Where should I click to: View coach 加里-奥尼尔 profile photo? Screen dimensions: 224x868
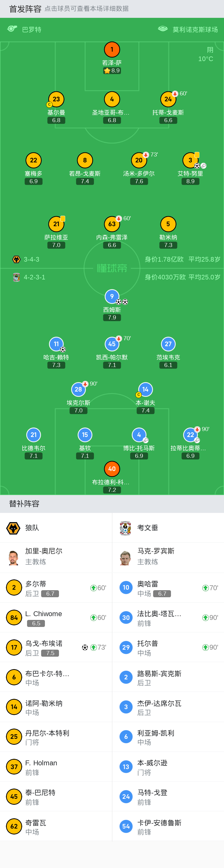pyautogui.click(x=14, y=558)
